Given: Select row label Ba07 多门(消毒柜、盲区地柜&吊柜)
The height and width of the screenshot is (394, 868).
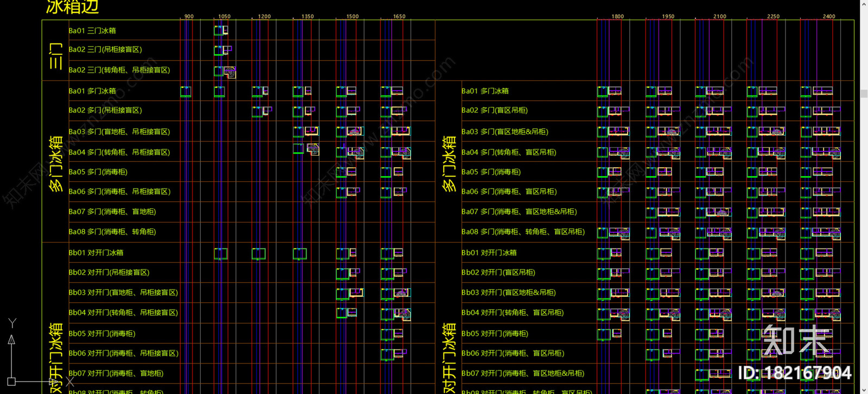Looking at the screenshot, I should [x=519, y=212].
